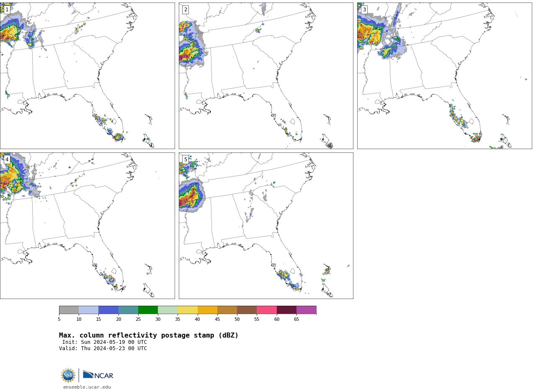This screenshot has width=536, height=392.
Task: Click the colorbar tick label 65
Action: tap(296, 319)
